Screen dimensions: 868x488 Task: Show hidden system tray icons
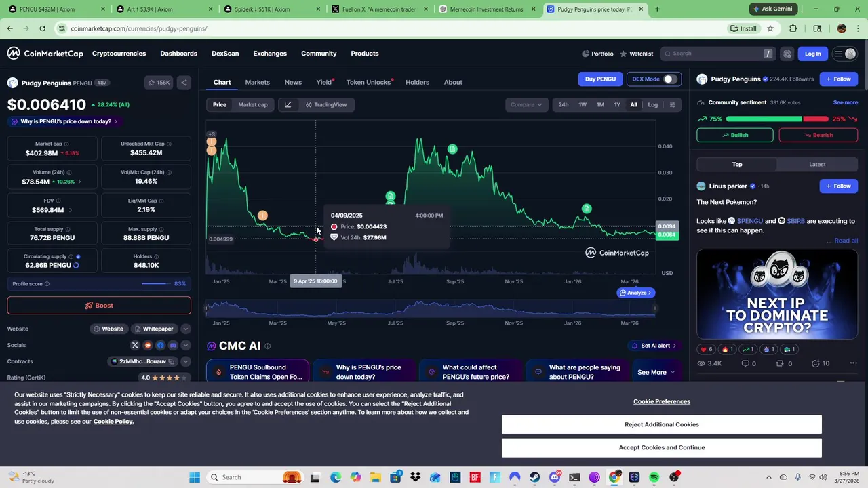pos(768,477)
